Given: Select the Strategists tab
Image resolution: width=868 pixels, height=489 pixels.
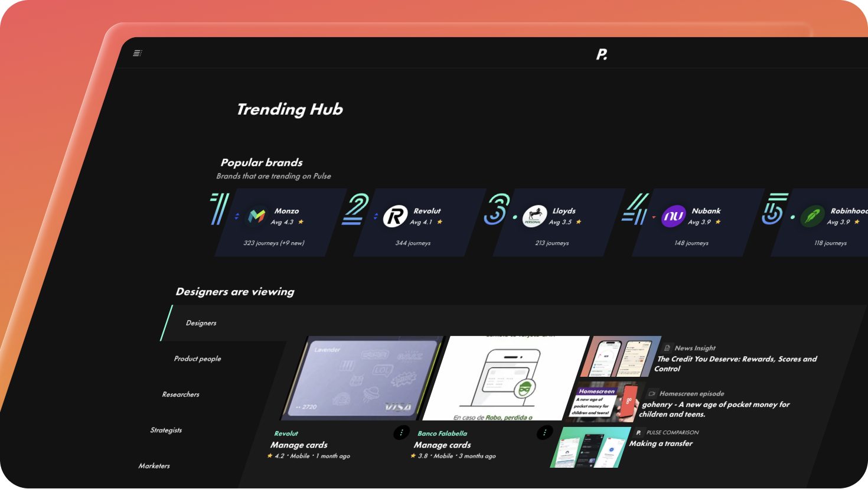Looking at the screenshot, I should [x=166, y=430].
